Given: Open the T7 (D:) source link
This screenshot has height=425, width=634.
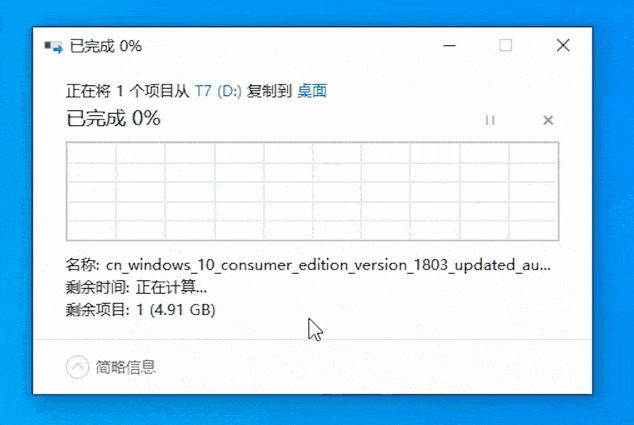Looking at the screenshot, I should [x=218, y=91].
